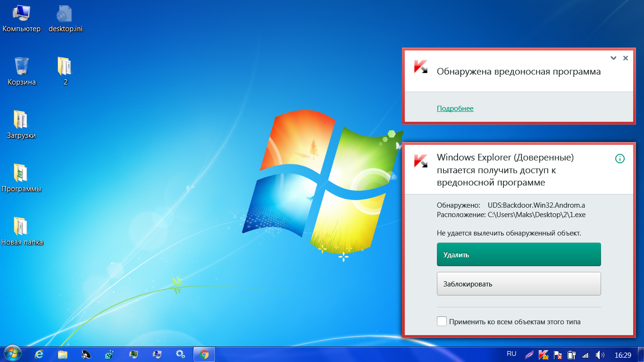Close the 'Обнаружена вредоносная программа' notification
The image size is (644, 362).
point(626,58)
